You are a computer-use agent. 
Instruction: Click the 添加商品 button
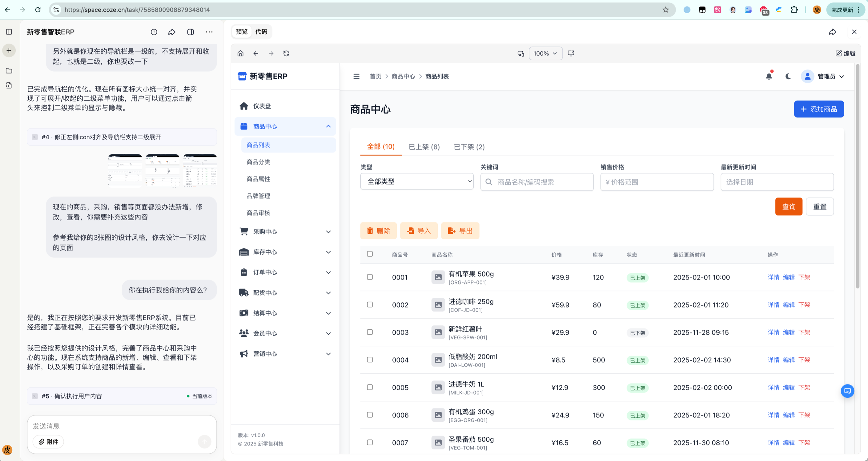818,109
